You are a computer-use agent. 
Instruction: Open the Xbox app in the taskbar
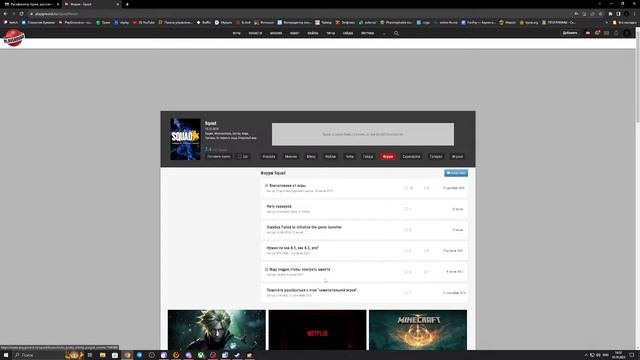point(200,355)
